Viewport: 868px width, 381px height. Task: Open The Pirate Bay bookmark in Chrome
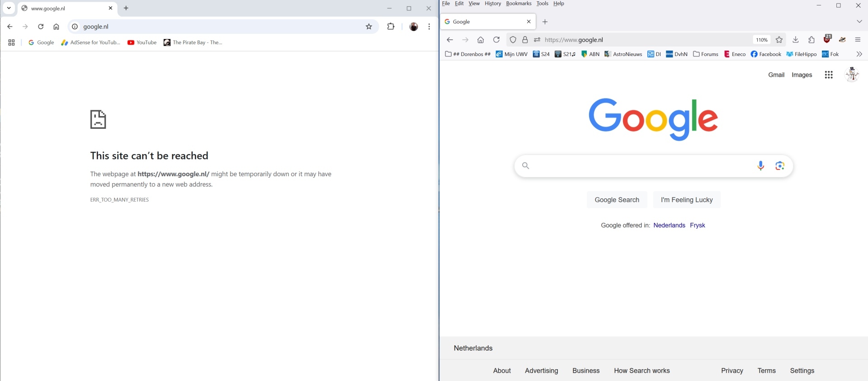point(193,42)
